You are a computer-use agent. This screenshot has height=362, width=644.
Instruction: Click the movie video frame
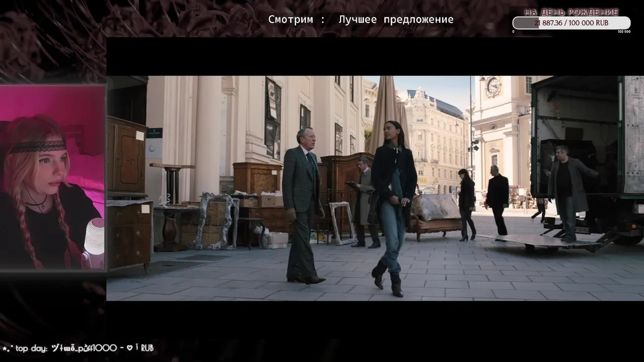click(375, 188)
